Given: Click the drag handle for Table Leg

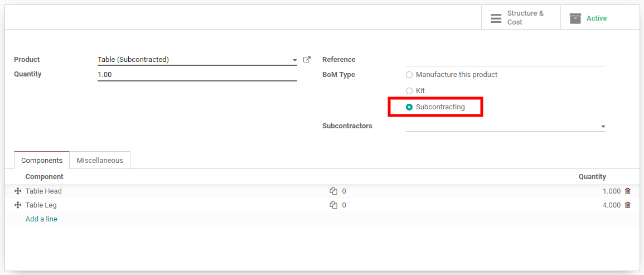Looking at the screenshot, I should tap(18, 205).
